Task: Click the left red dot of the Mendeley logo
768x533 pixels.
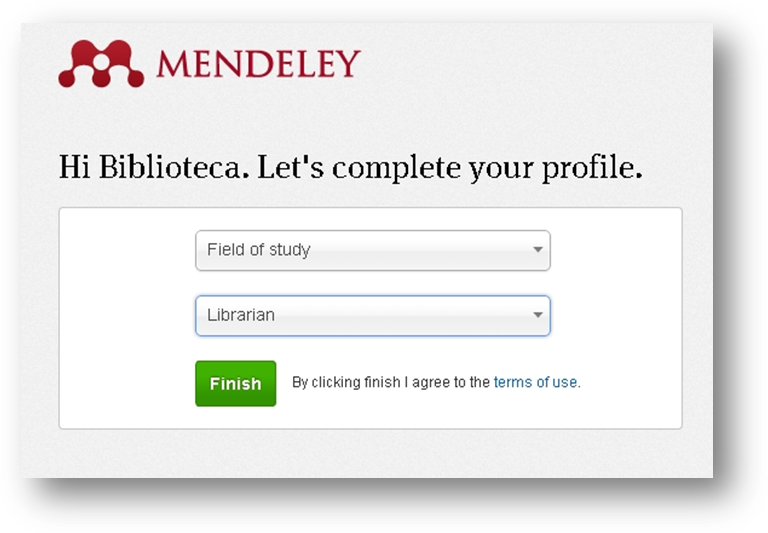Action: (x=67, y=79)
